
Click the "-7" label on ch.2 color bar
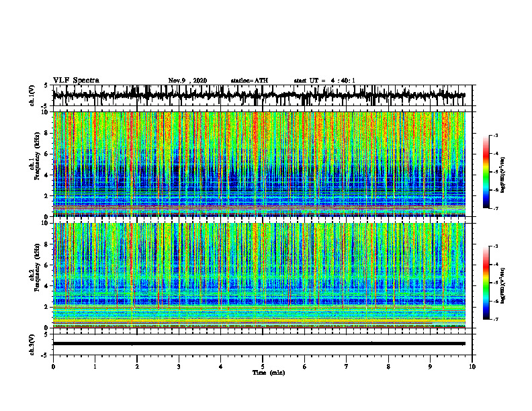pos(496,319)
